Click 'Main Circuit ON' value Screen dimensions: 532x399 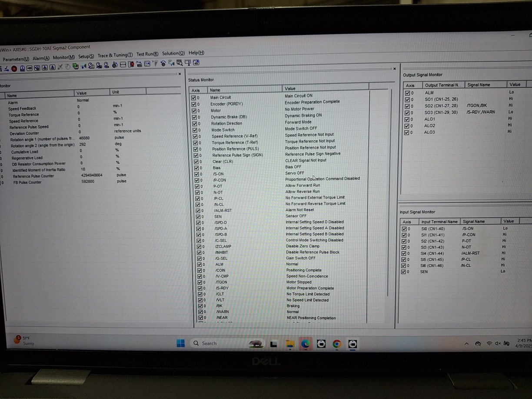pos(299,96)
